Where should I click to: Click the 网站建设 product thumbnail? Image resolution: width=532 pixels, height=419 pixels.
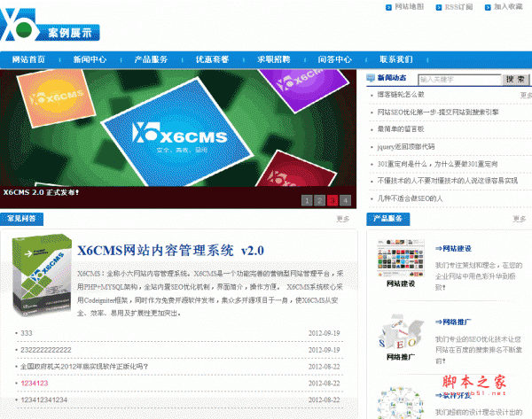[x=401, y=259]
